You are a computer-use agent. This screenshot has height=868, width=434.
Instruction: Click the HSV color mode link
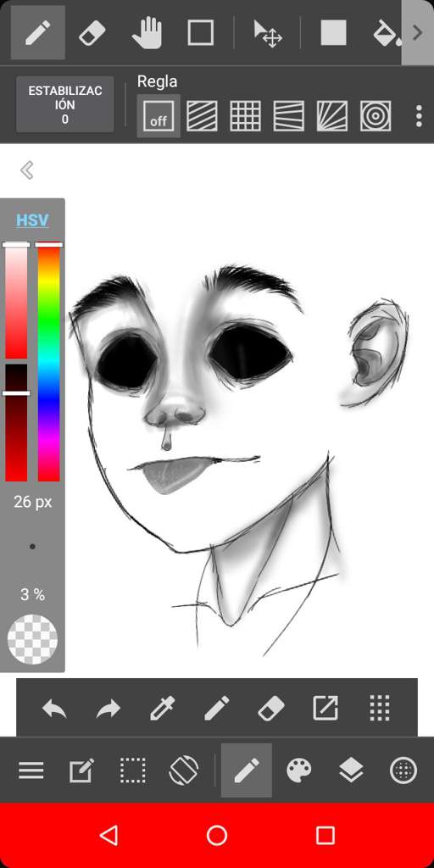click(x=32, y=220)
